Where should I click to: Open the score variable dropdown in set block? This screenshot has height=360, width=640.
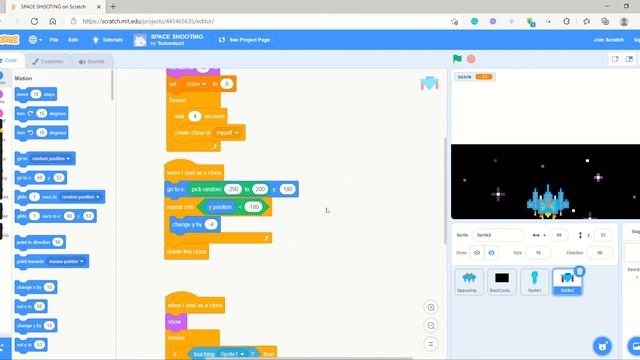pos(196,84)
